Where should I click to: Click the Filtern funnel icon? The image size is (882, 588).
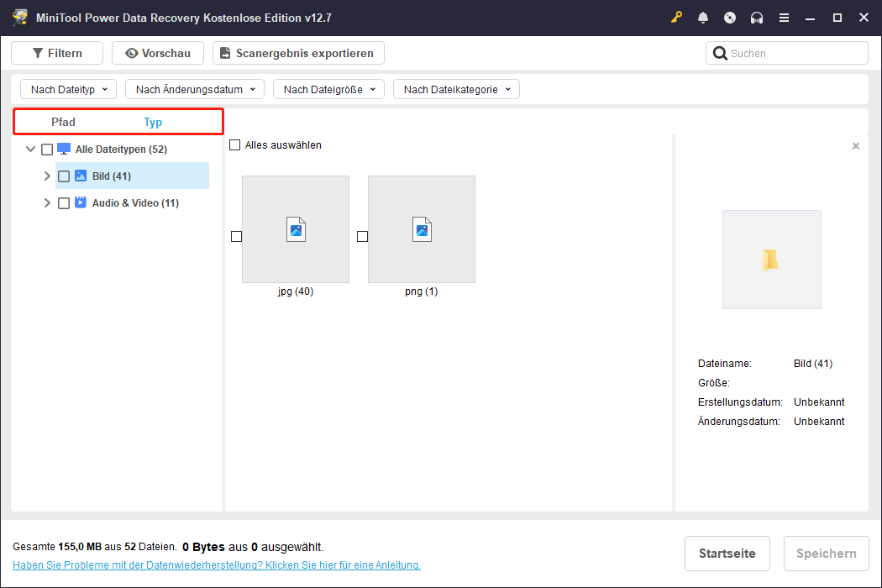click(37, 52)
